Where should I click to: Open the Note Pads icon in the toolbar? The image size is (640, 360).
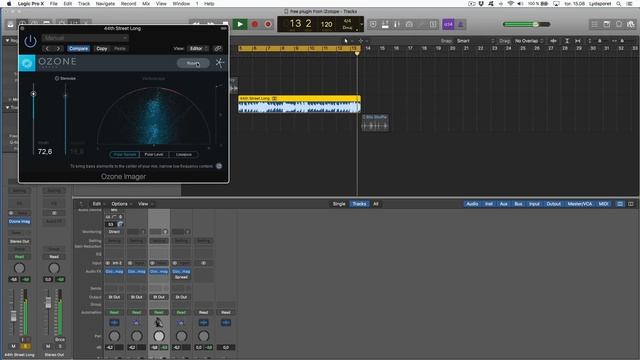[x=607, y=24]
